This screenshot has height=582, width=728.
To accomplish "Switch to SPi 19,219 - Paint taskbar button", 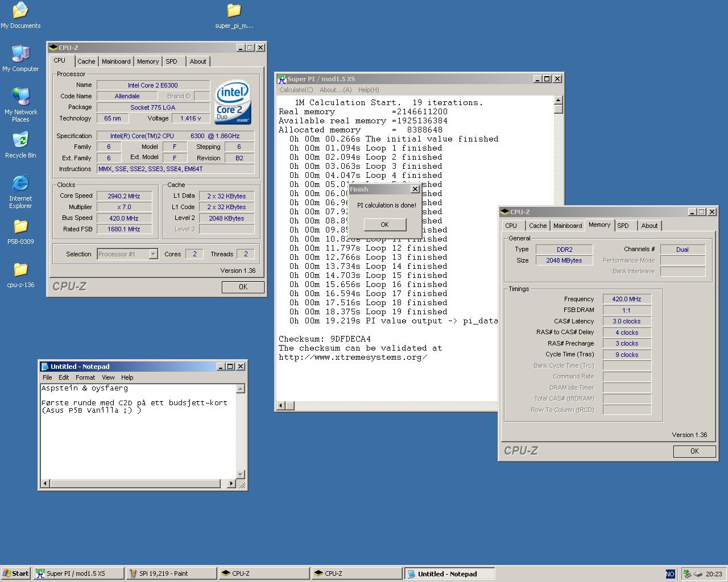I will 171,573.
